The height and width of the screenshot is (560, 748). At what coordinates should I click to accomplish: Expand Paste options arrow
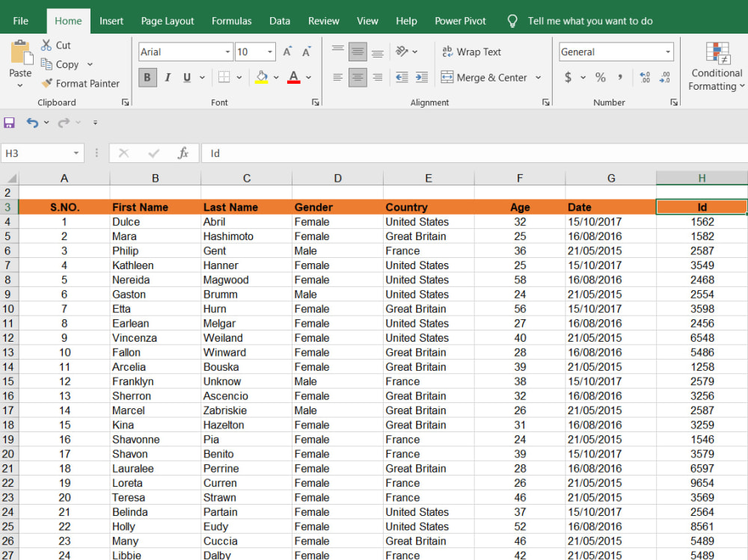20,85
